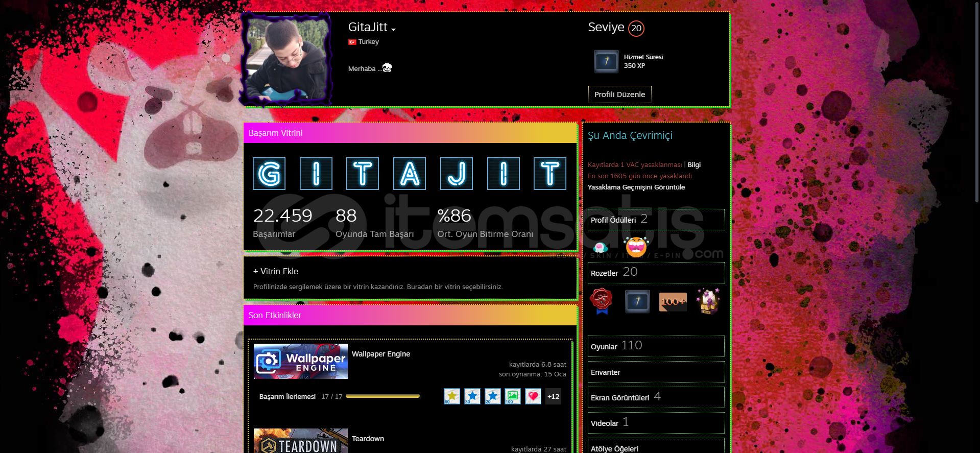Click the years of service badge in Rozetler
The height and width of the screenshot is (453, 980).
[x=637, y=301]
